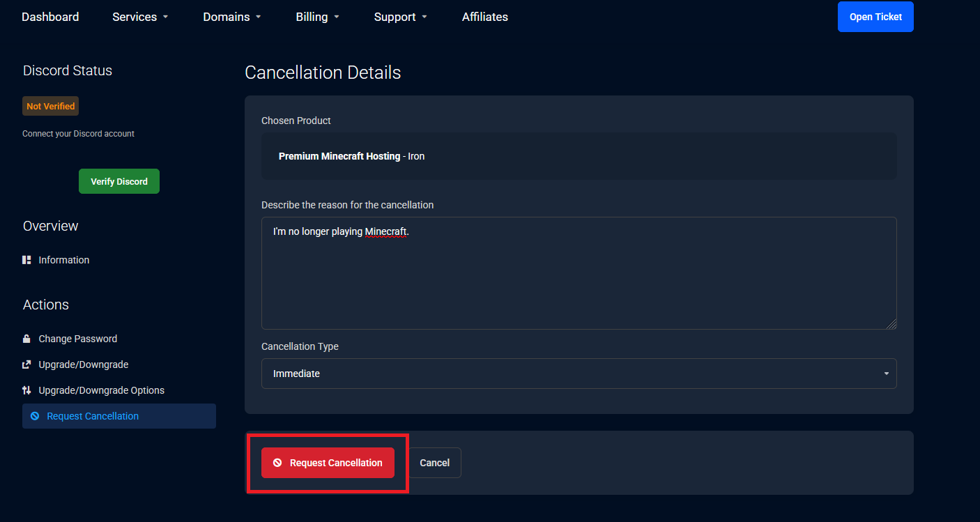Expand the Domains dropdown menu
Viewport: 980px width, 522px height.
[232, 17]
